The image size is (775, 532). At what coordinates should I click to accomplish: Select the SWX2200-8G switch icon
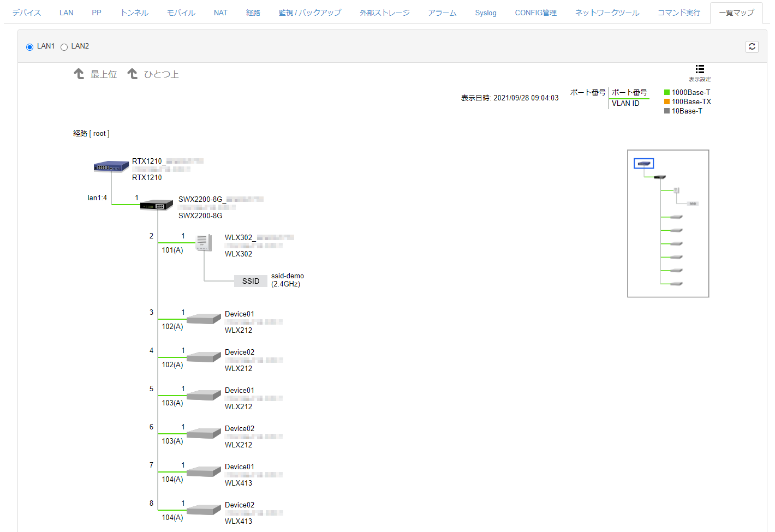click(x=157, y=205)
